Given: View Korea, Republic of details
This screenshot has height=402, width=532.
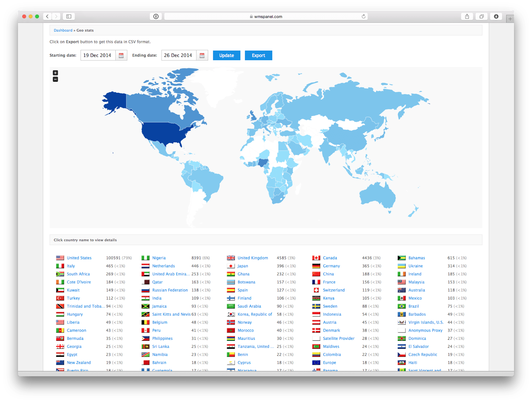Looking at the screenshot, I should click(255, 314).
